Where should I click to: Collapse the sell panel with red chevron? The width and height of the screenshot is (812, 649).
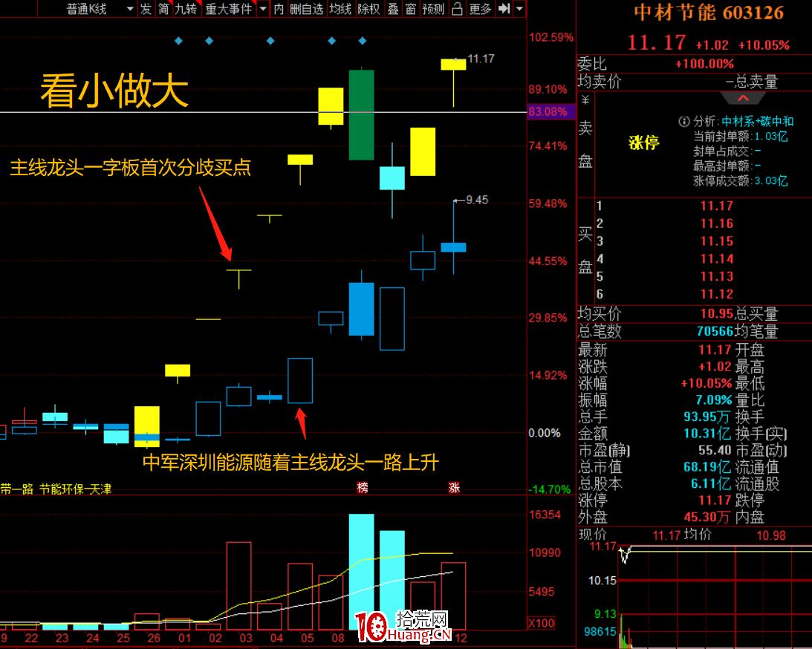tap(743, 98)
